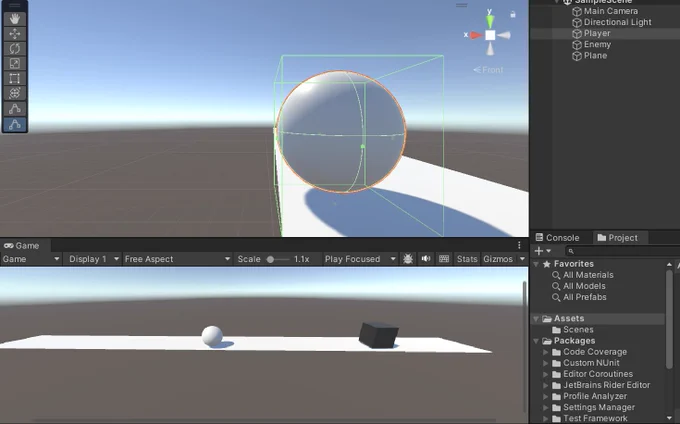Select the Settings Manager package
The height and width of the screenshot is (424, 680).
[598, 408]
